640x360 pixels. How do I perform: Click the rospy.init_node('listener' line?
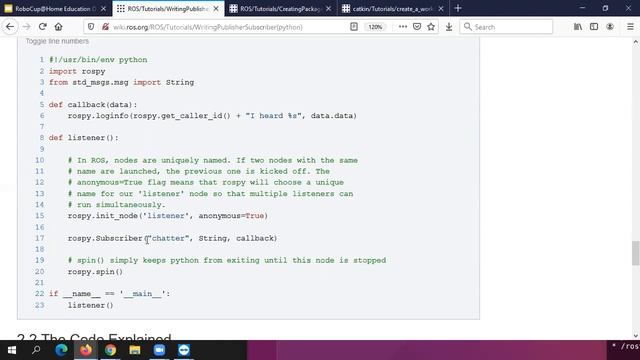(x=168, y=216)
